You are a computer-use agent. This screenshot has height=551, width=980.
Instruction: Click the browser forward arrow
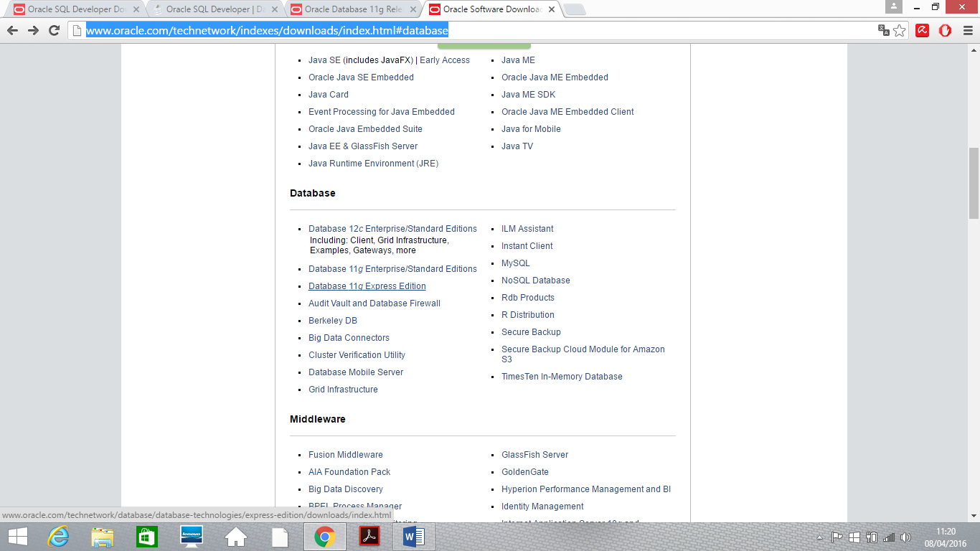click(33, 30)
